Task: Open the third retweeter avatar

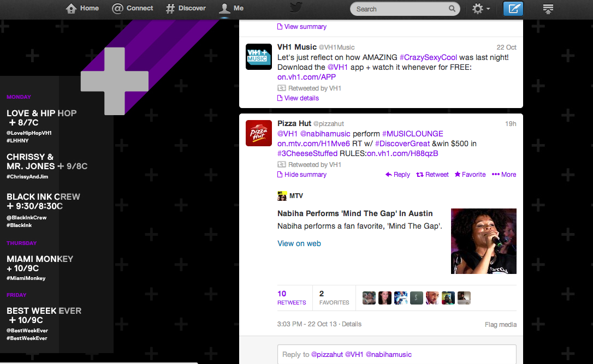Action: (401, 298)
